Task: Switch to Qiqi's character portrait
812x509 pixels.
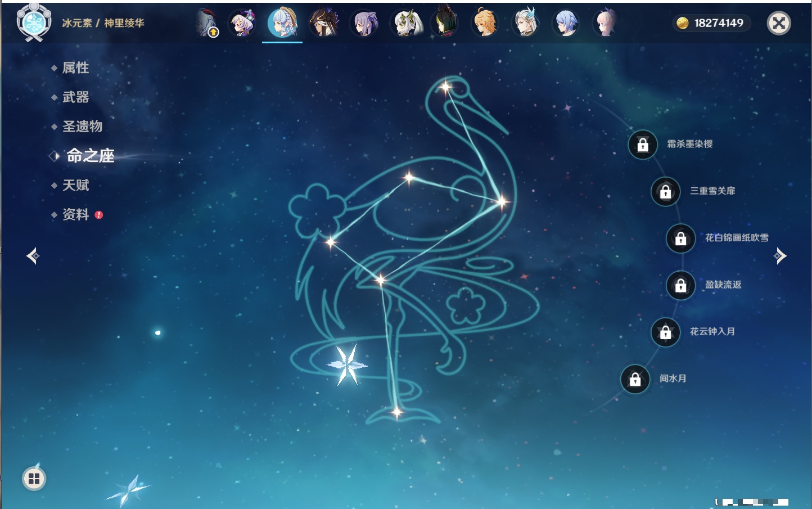Action: pos(243,23)
